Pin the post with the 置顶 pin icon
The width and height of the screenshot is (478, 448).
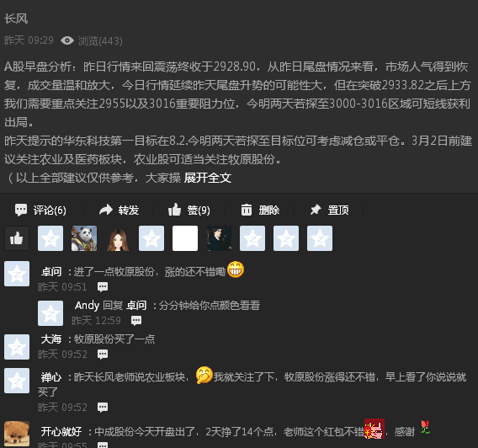[316, 210]
